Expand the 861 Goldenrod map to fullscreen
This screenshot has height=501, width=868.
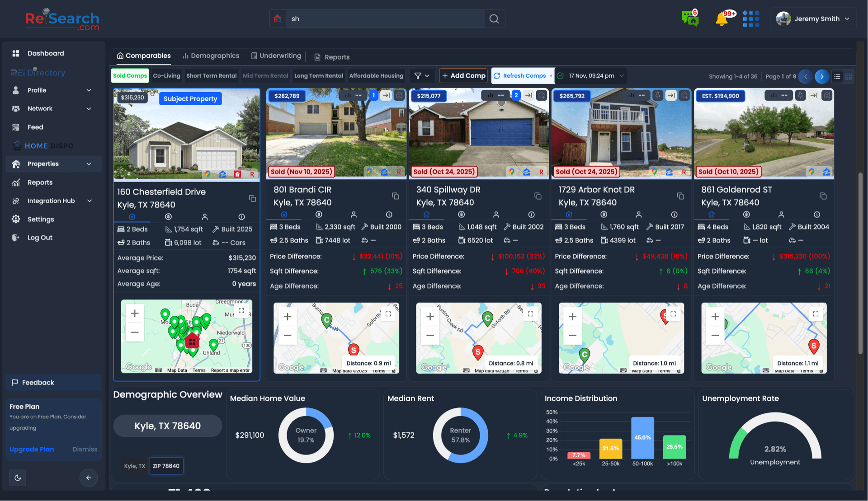click(x=816, y=314)
